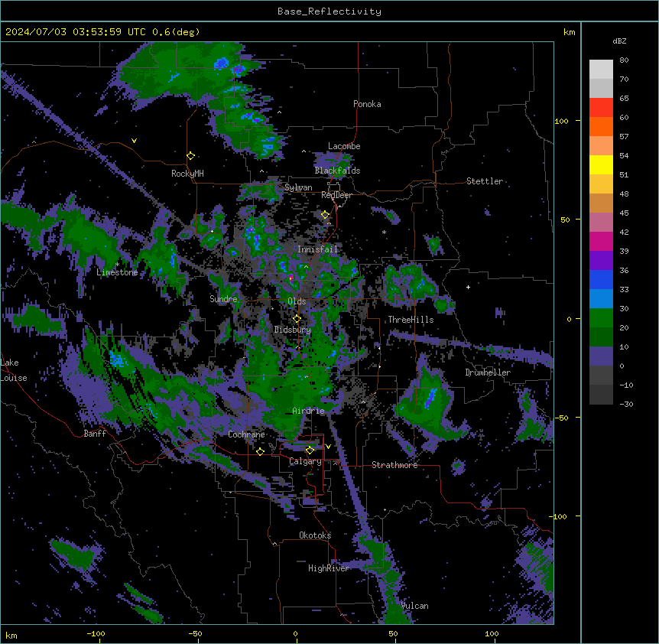Select the dark orange swatch below 60

[x=601, y=126]
